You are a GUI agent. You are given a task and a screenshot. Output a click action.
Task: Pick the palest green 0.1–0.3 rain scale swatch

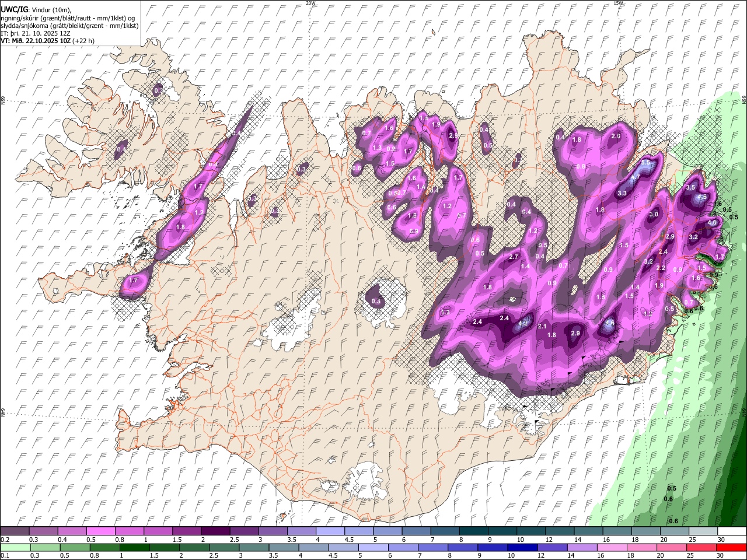coord(15,548)
